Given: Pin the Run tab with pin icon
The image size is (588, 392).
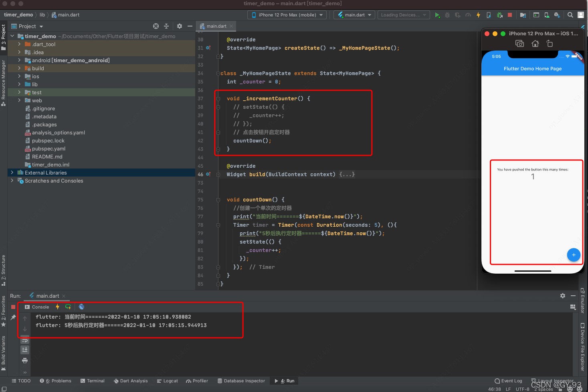Looking at the screenshot, I should point(13,317).
